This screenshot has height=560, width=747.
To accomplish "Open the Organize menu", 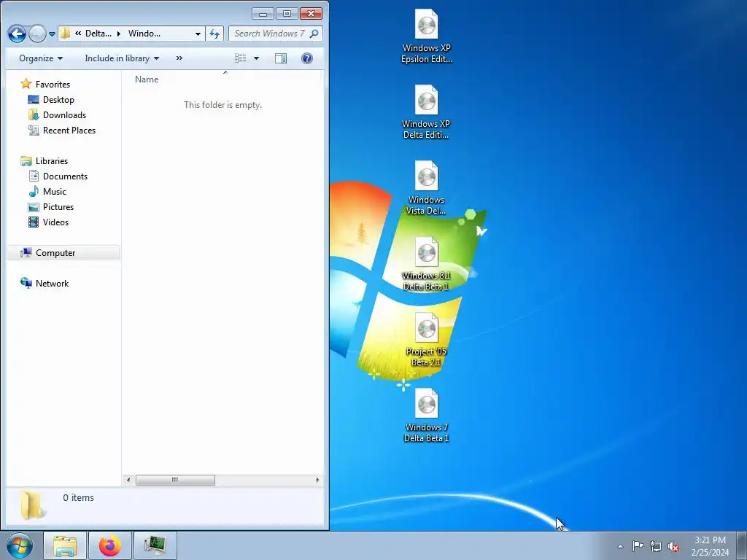I will pyautogui.click(x=41, y=58).
